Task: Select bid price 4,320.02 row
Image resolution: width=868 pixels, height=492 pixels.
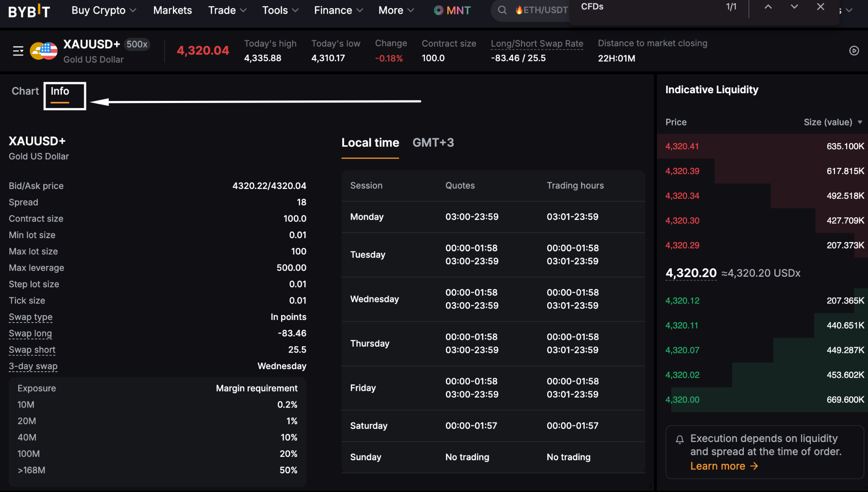Action: click(762, 375)
